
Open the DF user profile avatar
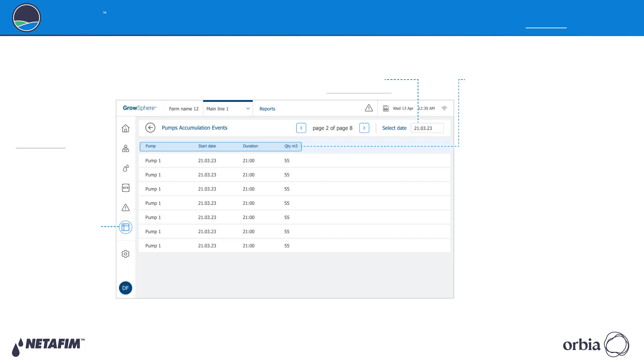click(x=125, y=288)
